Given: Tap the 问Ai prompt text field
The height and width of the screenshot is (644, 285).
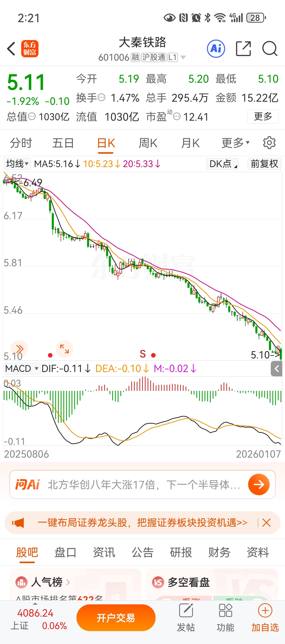Looking at the screenshot, I should pos(144,485).
